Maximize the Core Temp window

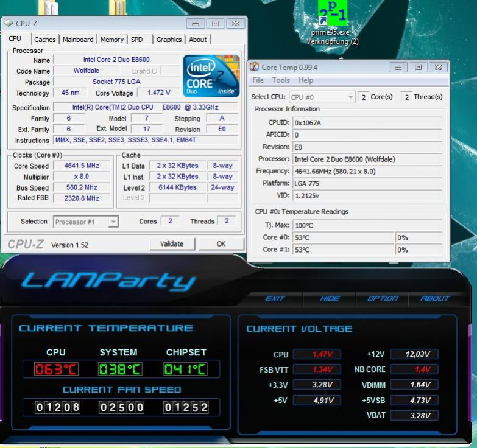418,68
